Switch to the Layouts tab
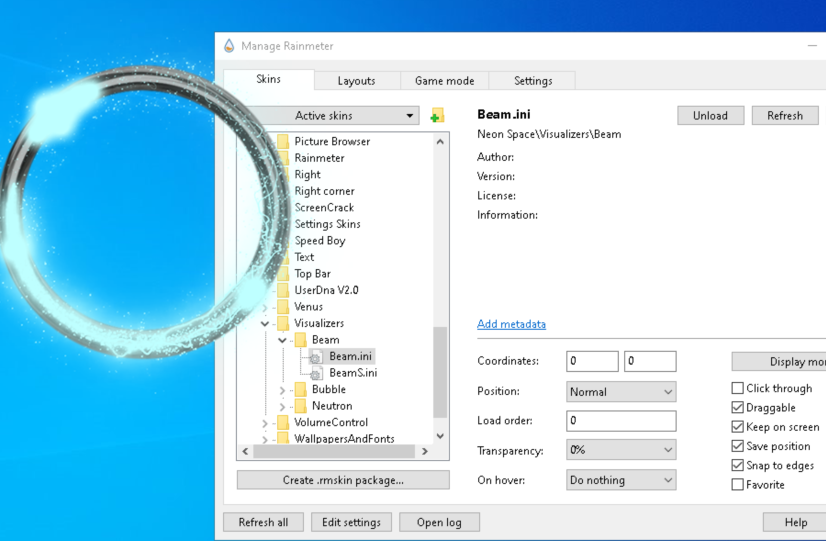The image size is (826, 541). [357, 81]
